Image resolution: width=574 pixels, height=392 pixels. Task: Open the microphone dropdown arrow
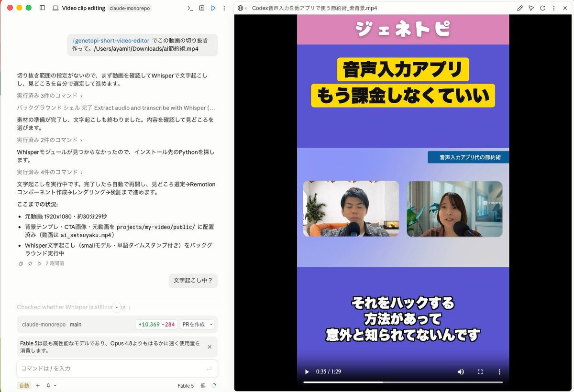[x=55, y=385]
